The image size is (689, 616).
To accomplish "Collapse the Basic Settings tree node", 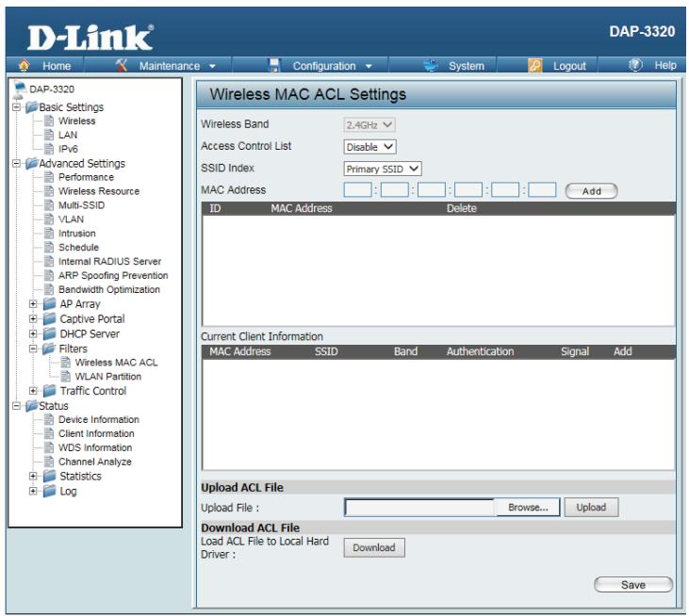I will click(16, 107).
